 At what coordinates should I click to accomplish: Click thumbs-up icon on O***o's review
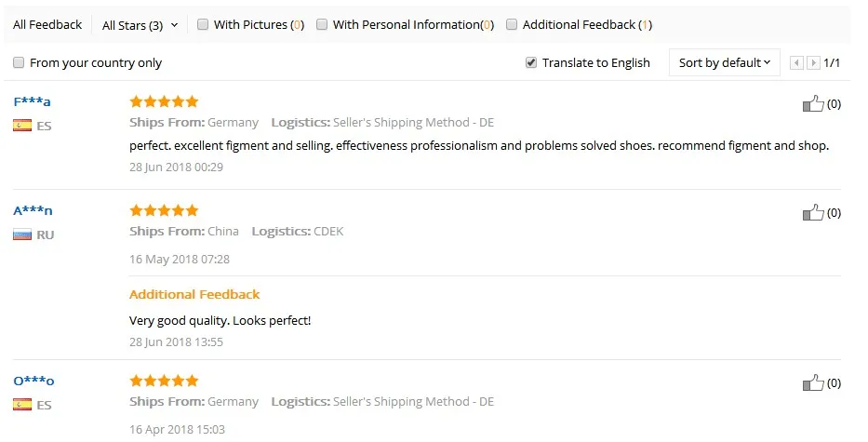pyautogui.click(x=813, y=382)
